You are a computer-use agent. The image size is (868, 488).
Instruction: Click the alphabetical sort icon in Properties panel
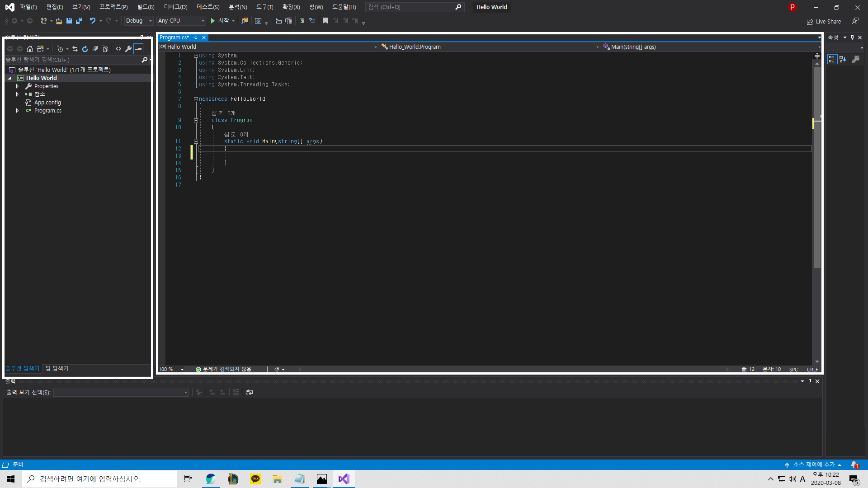[x=843, y=59]
